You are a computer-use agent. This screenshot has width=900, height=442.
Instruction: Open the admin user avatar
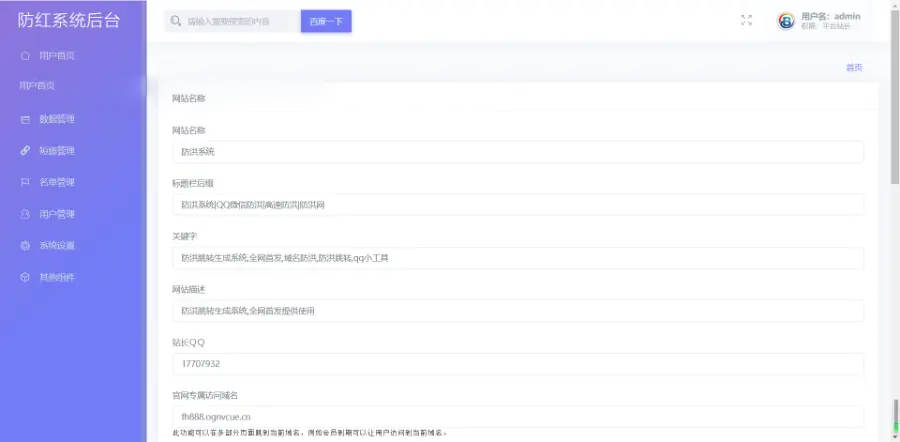point(787,21)
